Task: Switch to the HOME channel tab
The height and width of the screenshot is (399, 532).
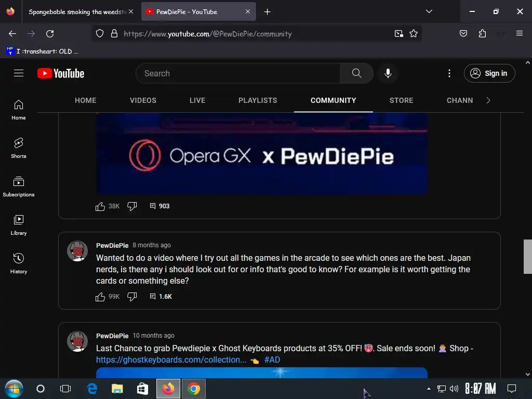Action: [86, 100]
